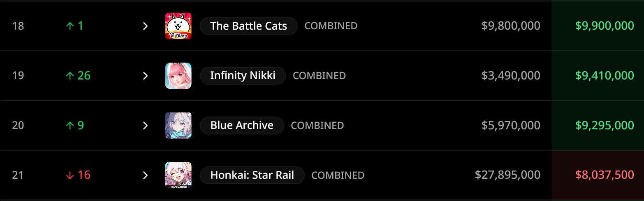Click the $27,895,000 previous revenue value
The height and width of the screenshot is (201, 644).
point(507,175)
